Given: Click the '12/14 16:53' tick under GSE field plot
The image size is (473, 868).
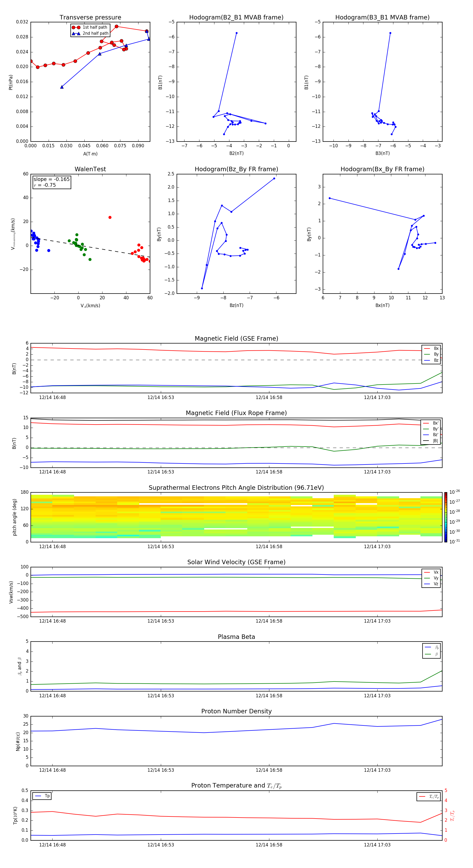Looking at the screenshot, I should 161,398.
